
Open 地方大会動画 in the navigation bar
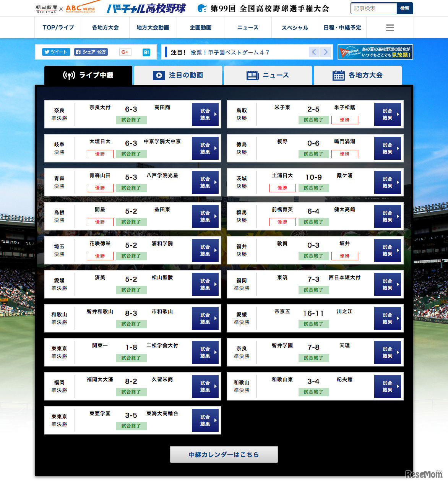153,28
